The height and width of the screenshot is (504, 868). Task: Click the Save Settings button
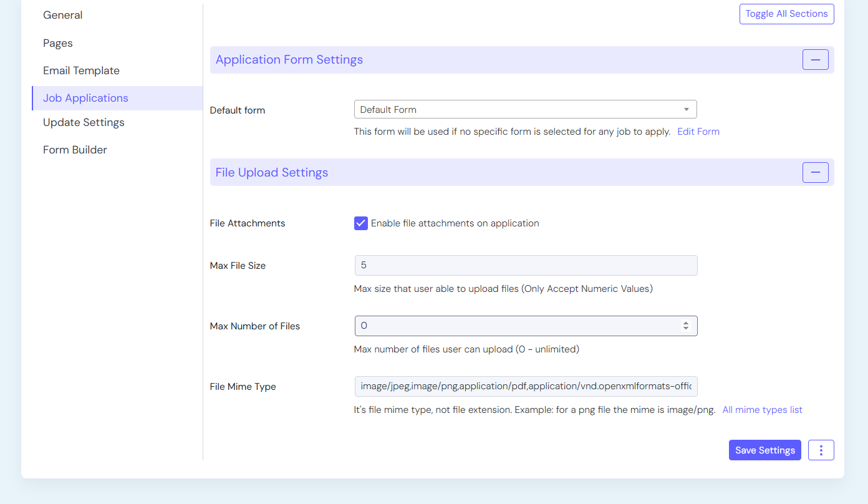click(x=764, y=450)
